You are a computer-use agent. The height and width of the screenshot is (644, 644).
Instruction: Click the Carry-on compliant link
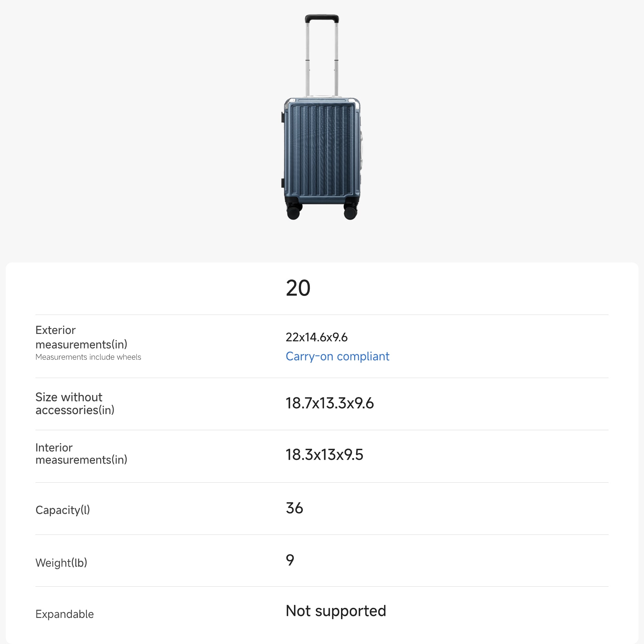(337, 356)
